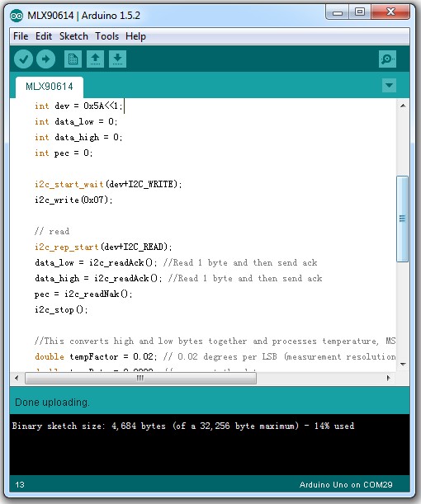This screenshot has height=504, width=421.
Task: Click the 'data_high = i2c_readAck();' line
Action: (x=178, y=279)
